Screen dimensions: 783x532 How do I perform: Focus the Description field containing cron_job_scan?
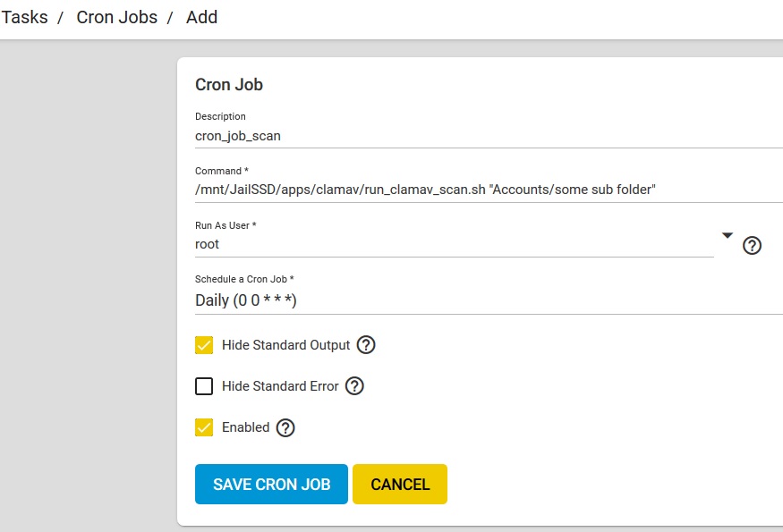coord(489,136)
